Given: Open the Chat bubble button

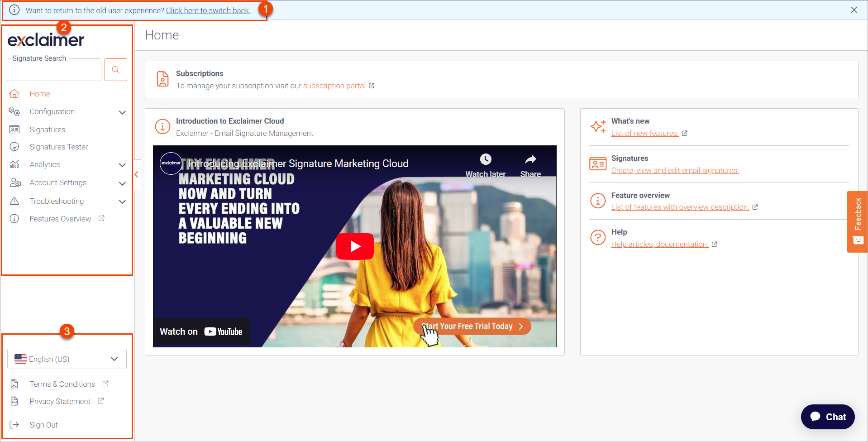Looking at the screenshot, I should (828, 417).
